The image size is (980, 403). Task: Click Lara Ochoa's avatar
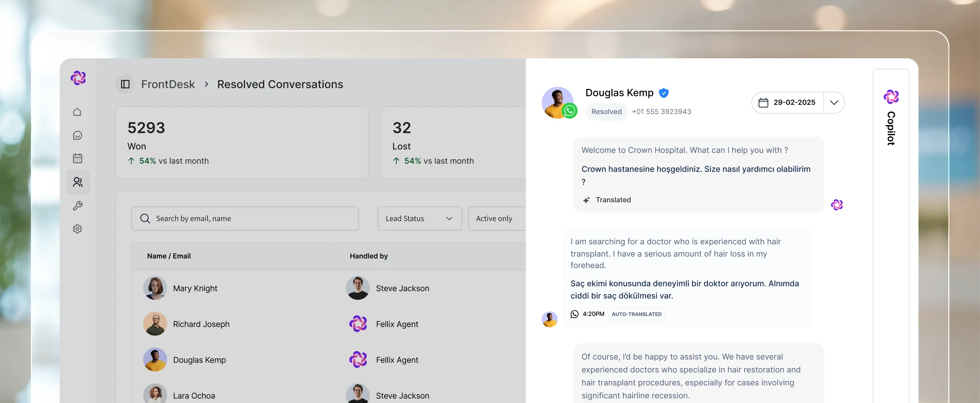155,393
